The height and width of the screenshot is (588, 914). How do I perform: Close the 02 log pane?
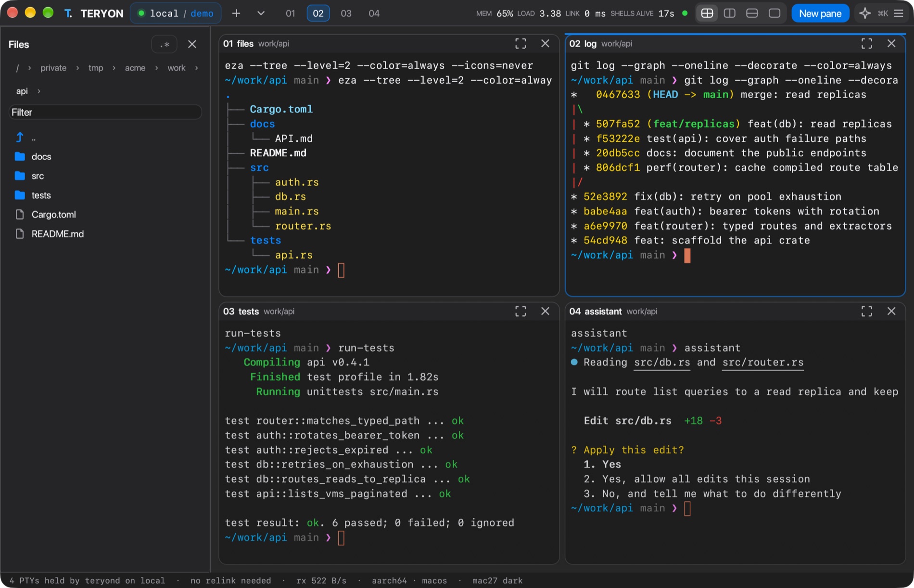pyautogui.click(x=891, y=44)
